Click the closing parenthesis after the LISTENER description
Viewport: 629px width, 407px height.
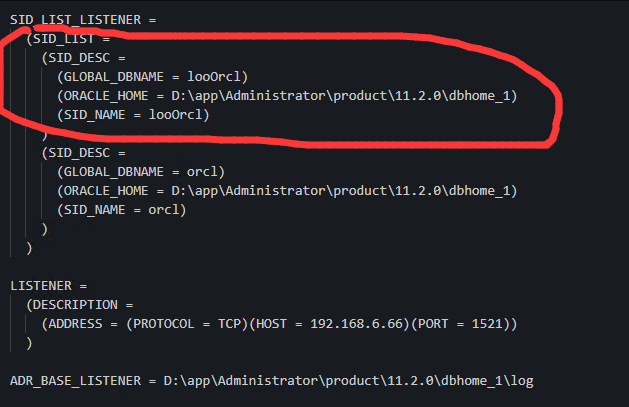click(29, 343)
